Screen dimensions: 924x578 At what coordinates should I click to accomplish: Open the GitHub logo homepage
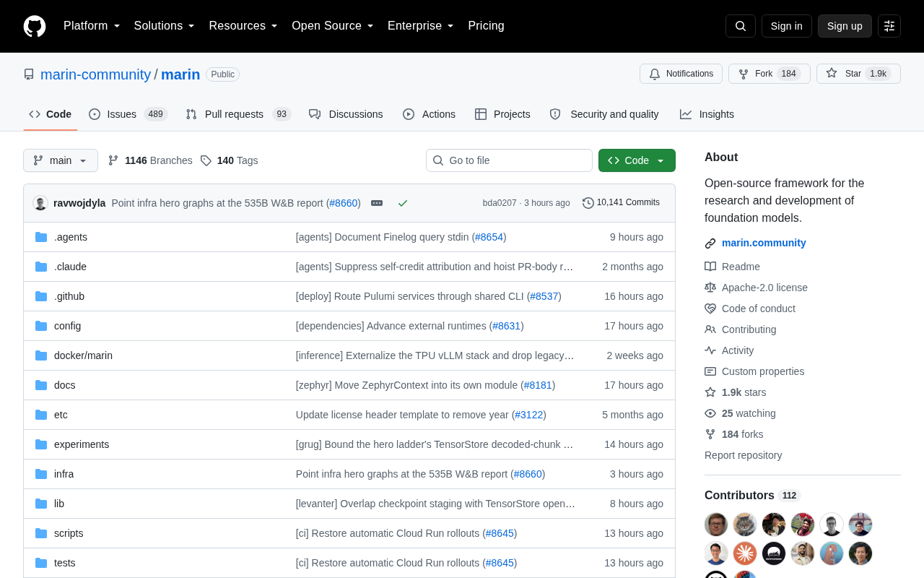[x=35, y=26]
